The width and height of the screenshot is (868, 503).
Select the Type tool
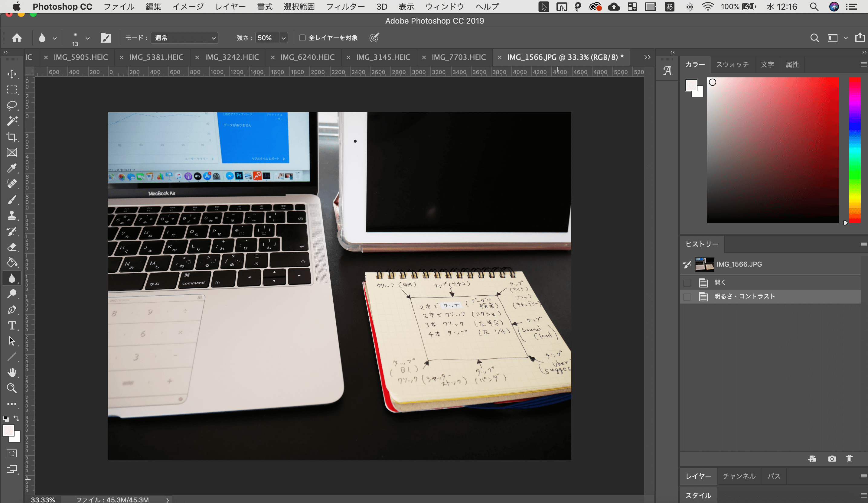pos(12,325)
